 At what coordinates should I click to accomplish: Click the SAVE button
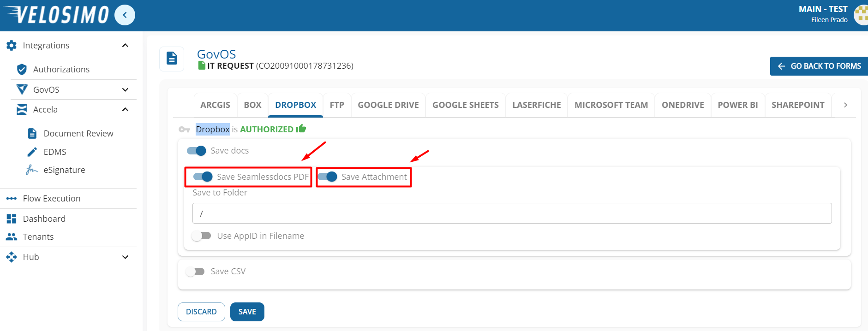(247, 312)
